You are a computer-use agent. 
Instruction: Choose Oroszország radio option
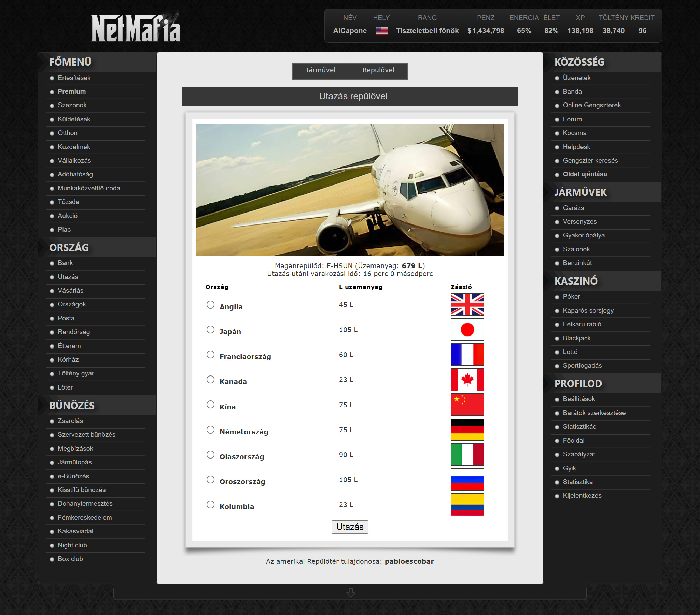pos(210,480)
